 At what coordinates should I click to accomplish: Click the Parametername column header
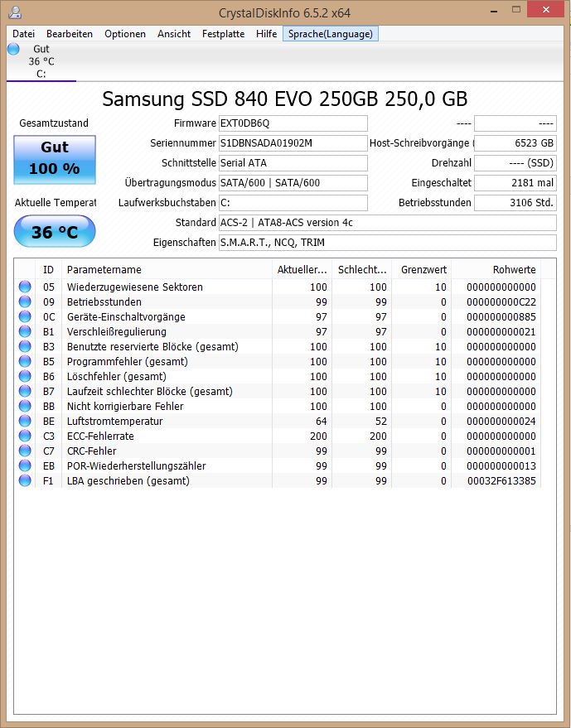tap(167, 269)
